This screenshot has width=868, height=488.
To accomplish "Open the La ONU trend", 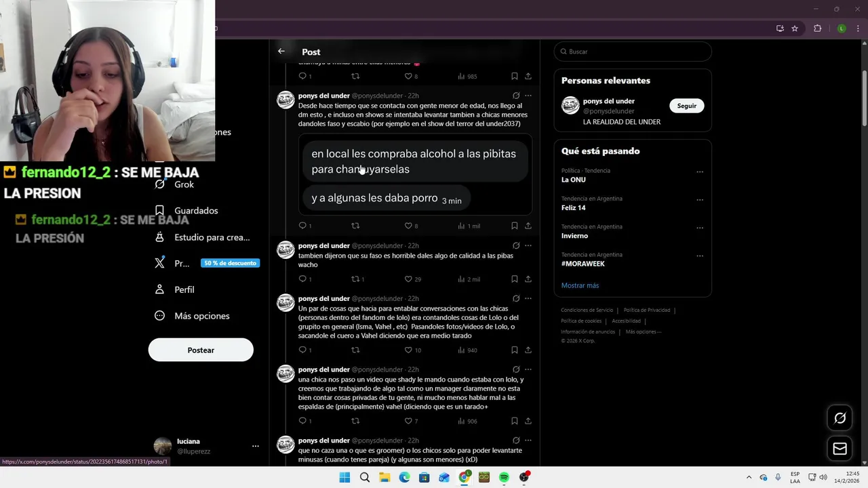I will click(573, 180).
